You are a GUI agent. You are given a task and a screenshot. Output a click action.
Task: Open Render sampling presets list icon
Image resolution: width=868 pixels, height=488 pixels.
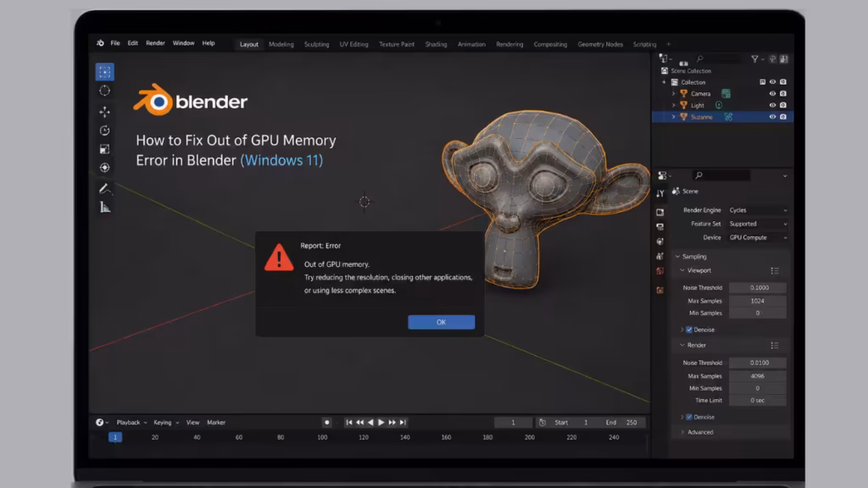[x=775, y=346]
